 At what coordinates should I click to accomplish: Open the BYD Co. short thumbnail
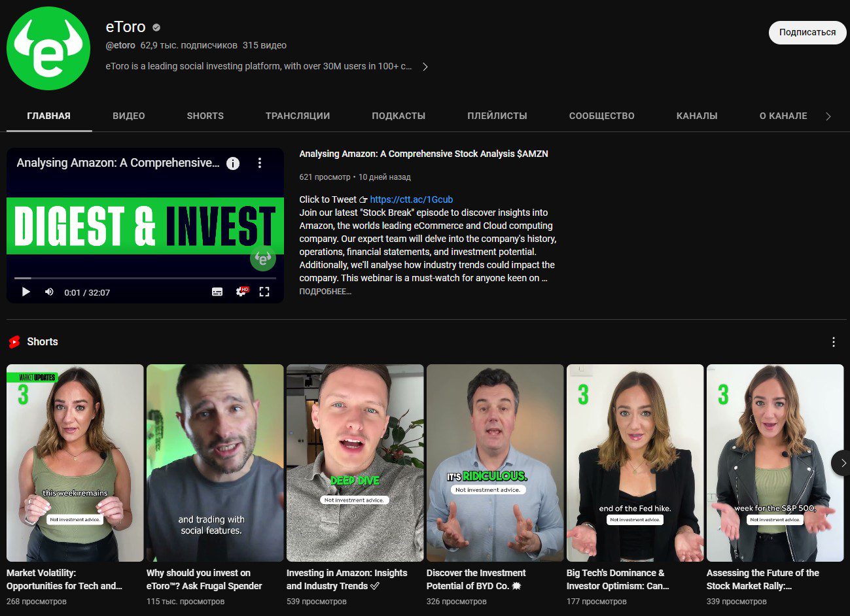click(x=495, y=463)
